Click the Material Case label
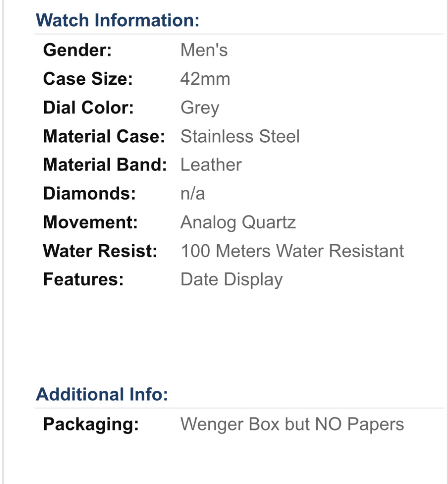This screenshot has height=484, width=448. [x=104, y=136]
